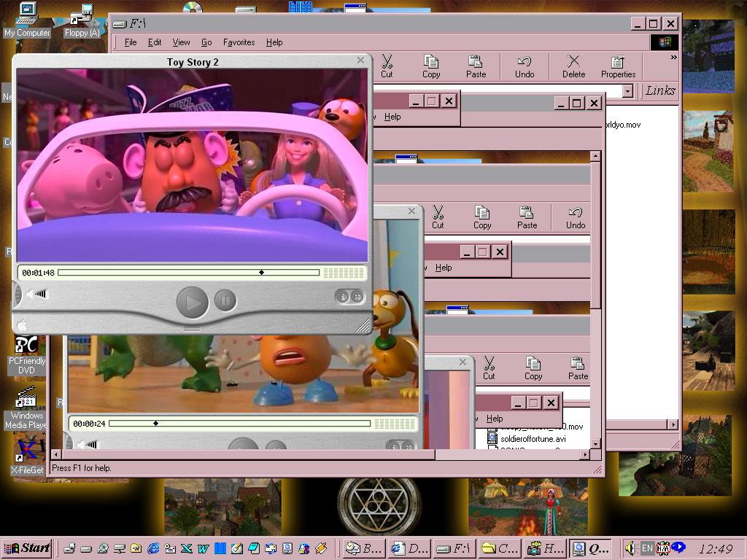Click the Pause button in Toy Story 2 player
This screenshot has height=560, width=747.
pyautogui.click(x=225, y=300)
